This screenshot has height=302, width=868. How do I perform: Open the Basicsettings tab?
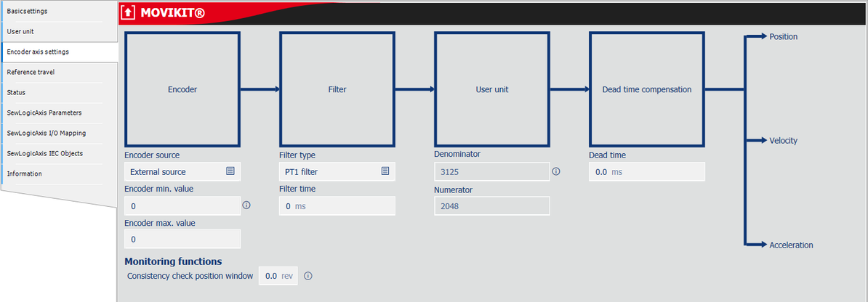pos(58,11)
